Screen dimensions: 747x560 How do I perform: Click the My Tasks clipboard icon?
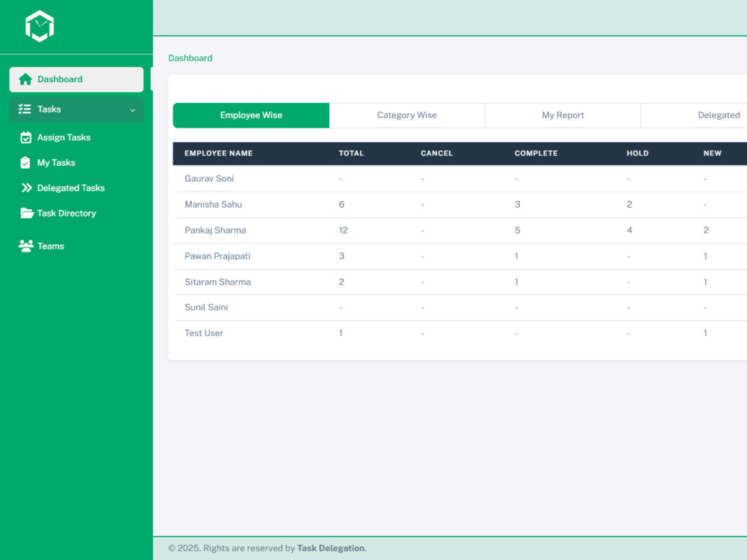click(x=25, y=163)
